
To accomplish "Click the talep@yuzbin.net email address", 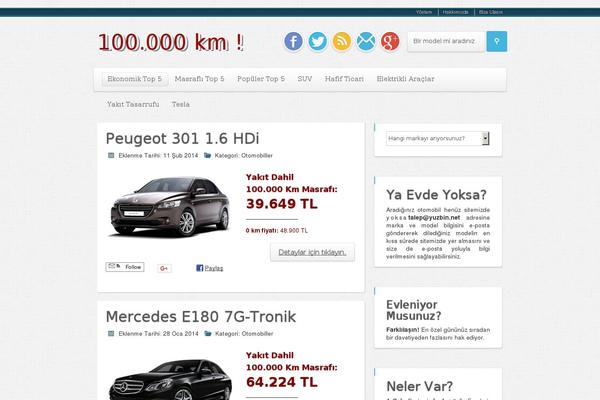I will point(434,217).
